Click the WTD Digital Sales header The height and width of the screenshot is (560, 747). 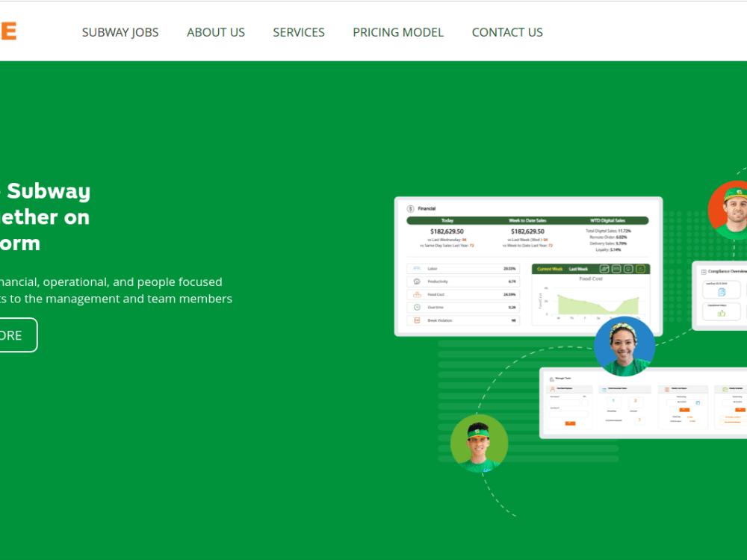pos(607,220)
